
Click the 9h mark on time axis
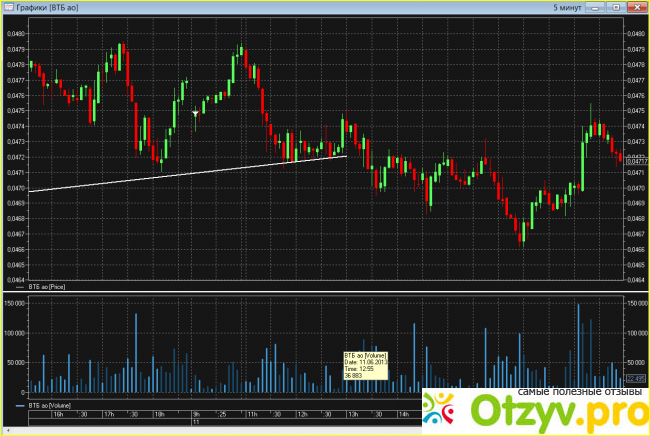tap(197, 413)
